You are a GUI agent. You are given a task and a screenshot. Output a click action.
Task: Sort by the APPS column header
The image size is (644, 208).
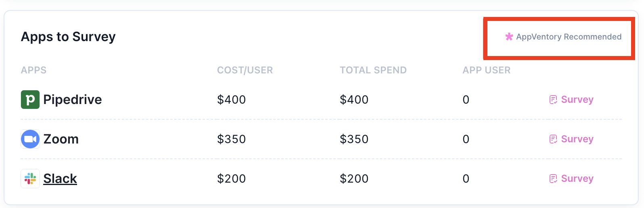click(34, 70)
